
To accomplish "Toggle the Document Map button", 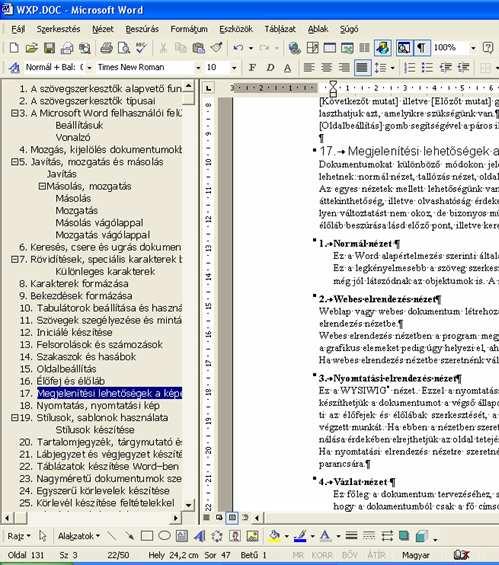I will click(404, 48).
